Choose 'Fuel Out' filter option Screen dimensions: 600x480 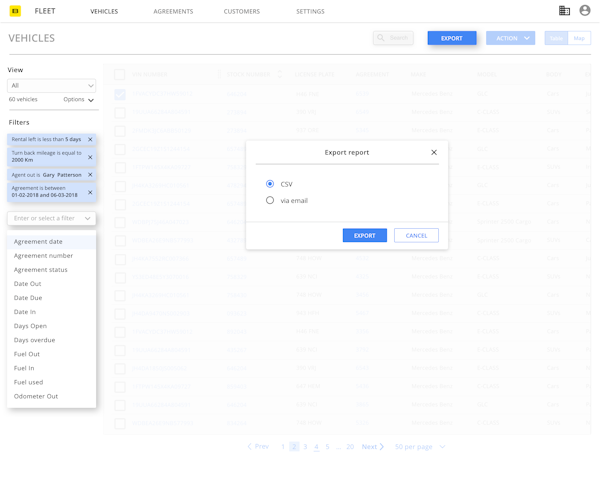coord(51,354)
